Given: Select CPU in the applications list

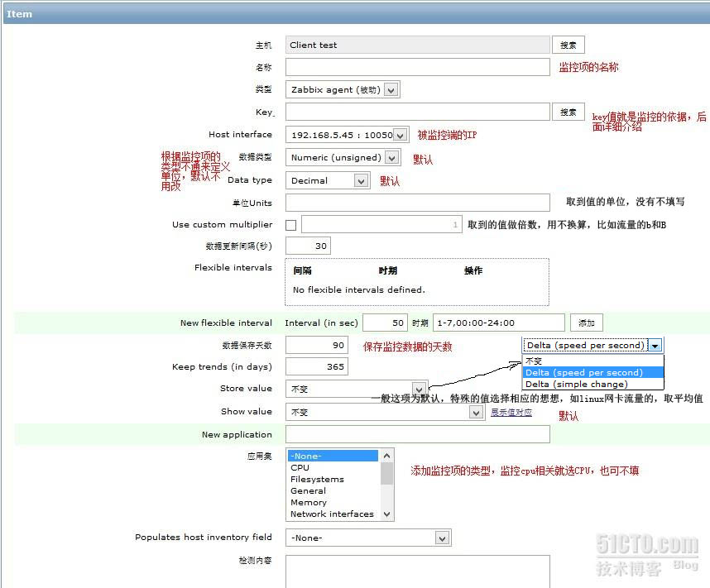Looking at the screenshot, I should (x=333, y=467).
